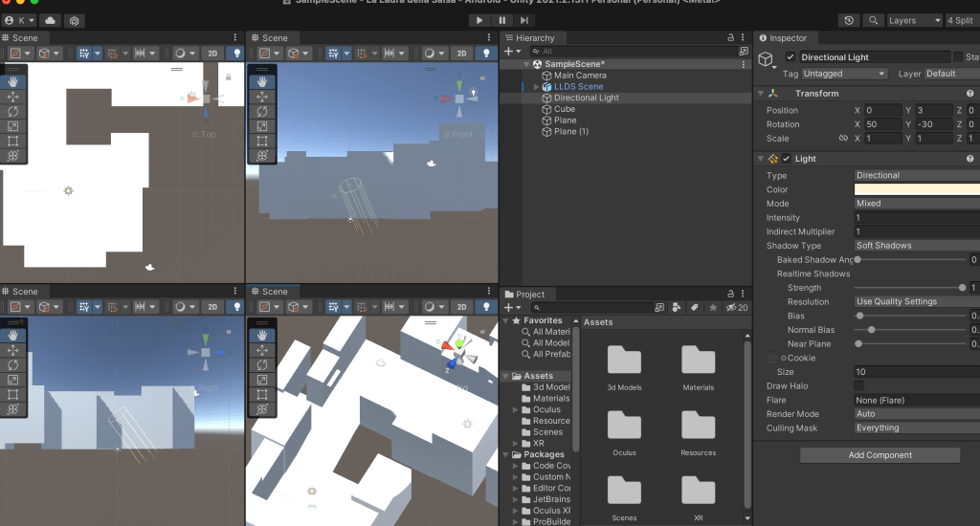Select the Project tab
This screenshot has height=526, width=980.
tap(530, 294)
